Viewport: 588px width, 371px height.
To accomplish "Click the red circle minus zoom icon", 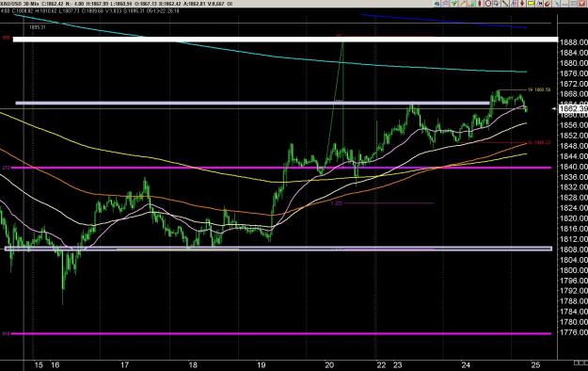I will pyautogui.click(x=488, y=4).
